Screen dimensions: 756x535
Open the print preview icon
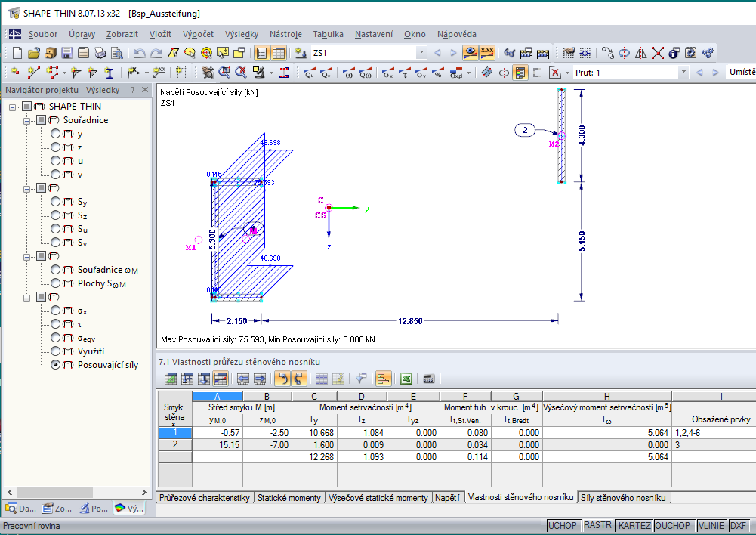click(116, 53)
